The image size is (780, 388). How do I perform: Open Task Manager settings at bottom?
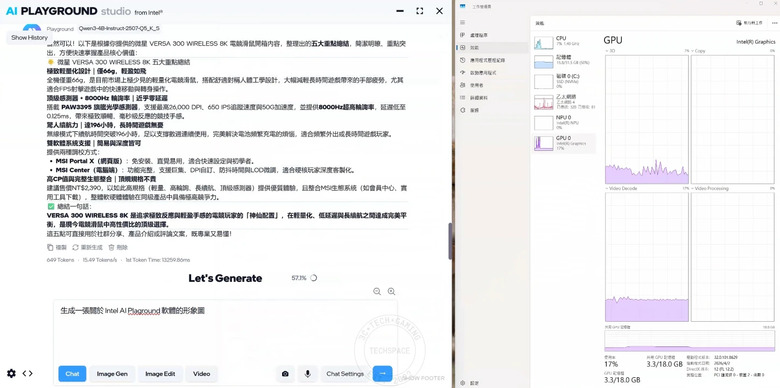pyautogui.click(x=470, y=383)
